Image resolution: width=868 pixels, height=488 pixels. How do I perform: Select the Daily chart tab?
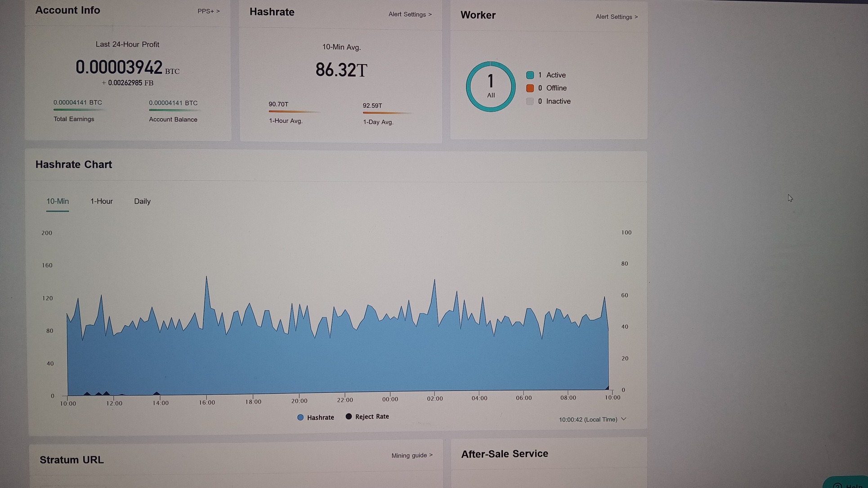pos(142,201)
